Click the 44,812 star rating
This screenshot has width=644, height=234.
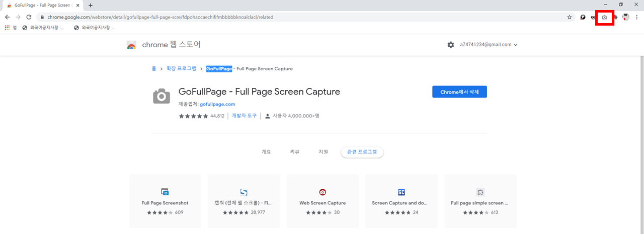[201, 116]
